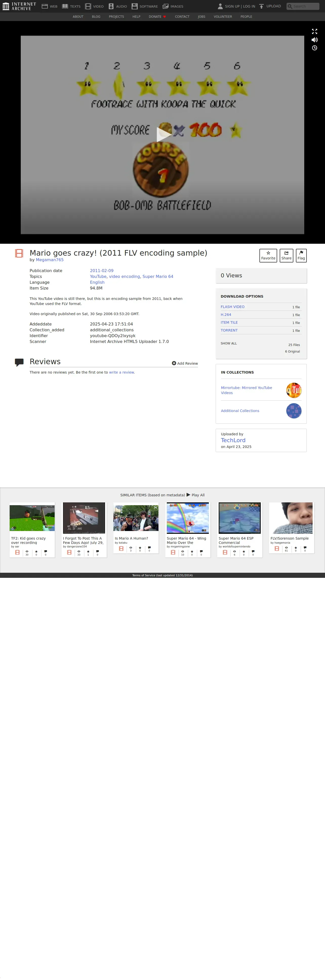Image resolution: width=325 pixels, height=980 pixels.
Task: Favorite this item with the star button
Action: (268, 255)
